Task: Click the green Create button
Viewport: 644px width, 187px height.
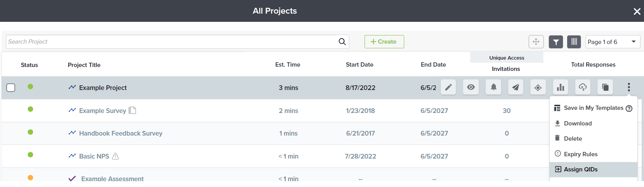Action: (x=384, y=42)
